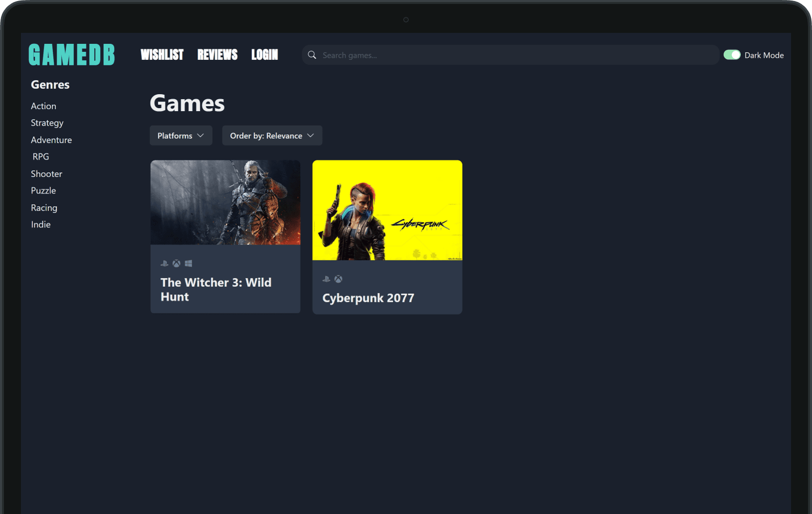This screenshot has width=812, height=514.
Task: Open the Platforms dropdown
Action: click(181, 135)
